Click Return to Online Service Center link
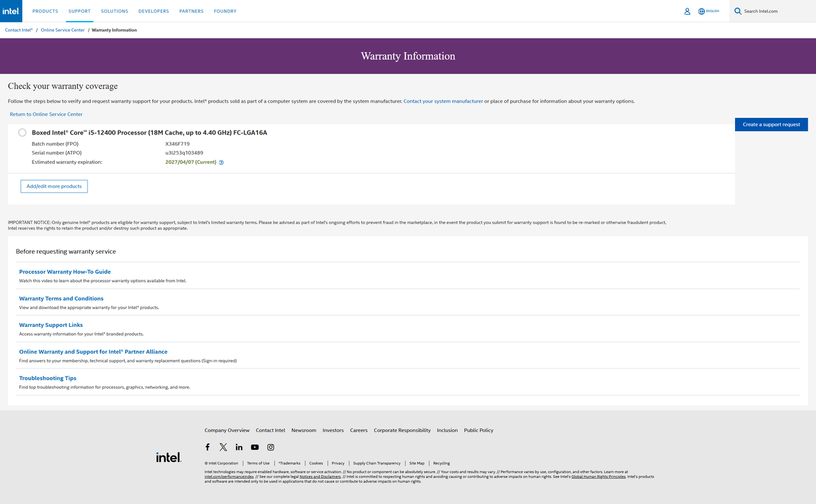The height and width of the screenshot is (504, 816). coord(46,114)
